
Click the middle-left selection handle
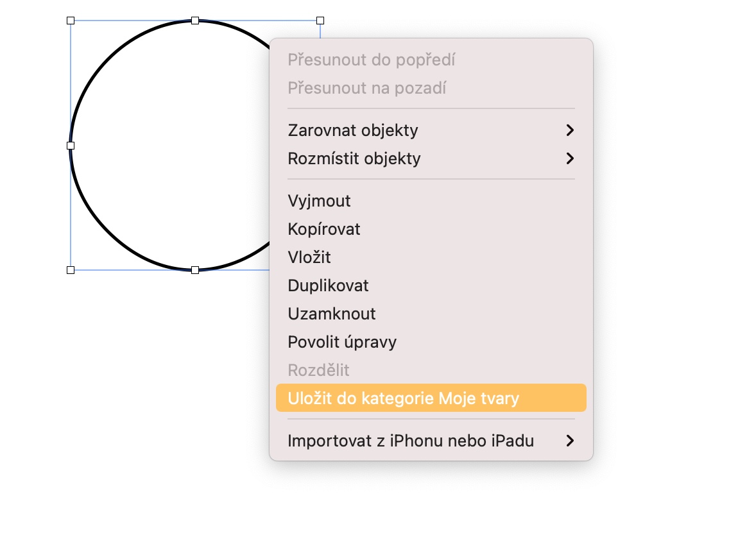pos(71,146)
